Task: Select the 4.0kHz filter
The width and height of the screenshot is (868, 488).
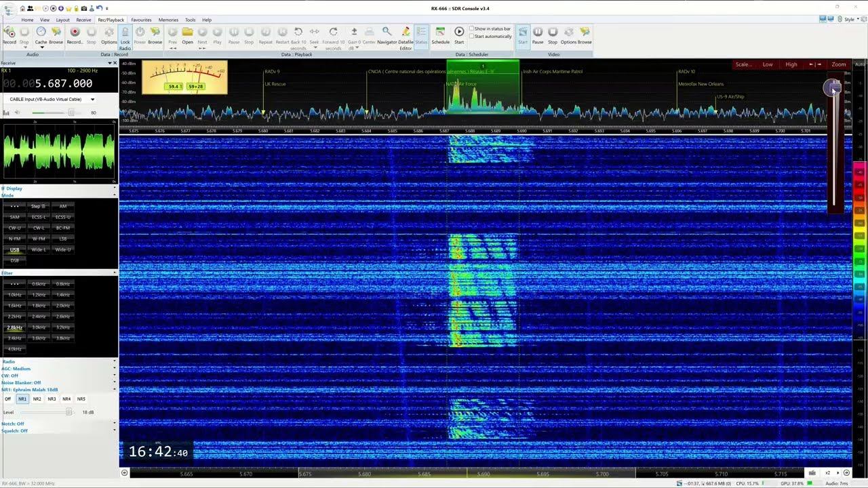Action: (x=14, y=349)
